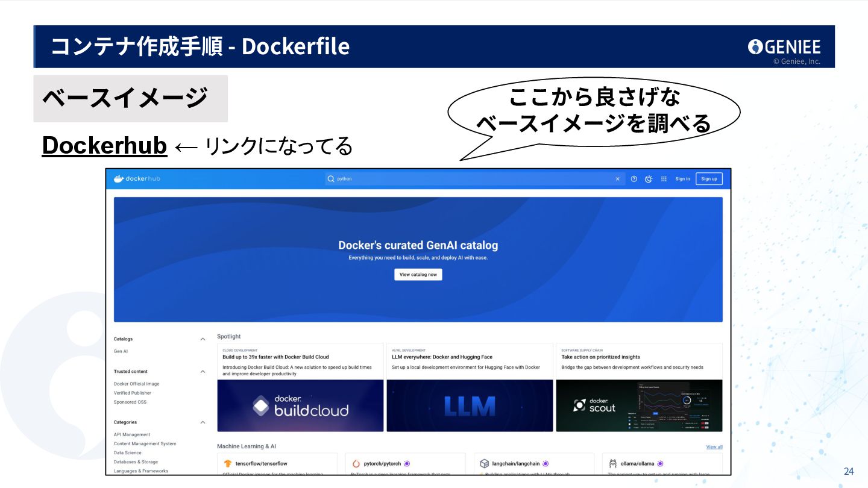868x488 pixels.
Task: Open the pytorch/pytorch repository
Action: (x=382, y=464)
